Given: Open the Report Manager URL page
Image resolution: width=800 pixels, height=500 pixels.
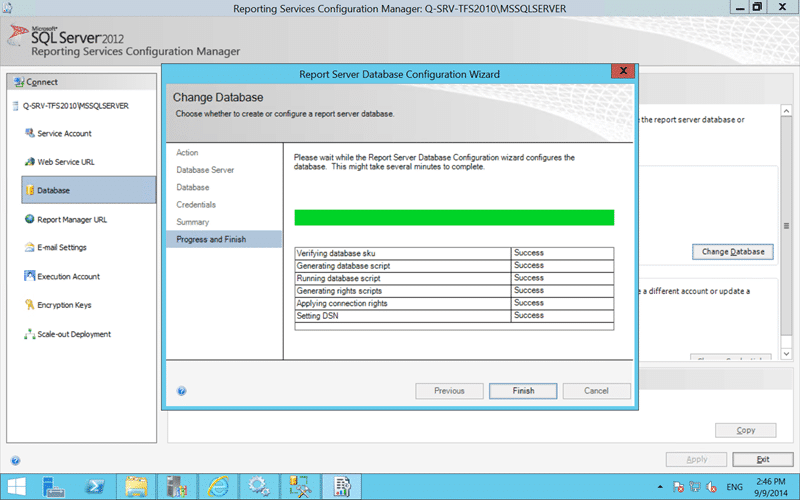Looking at the screenshot, I should point(72,220).
